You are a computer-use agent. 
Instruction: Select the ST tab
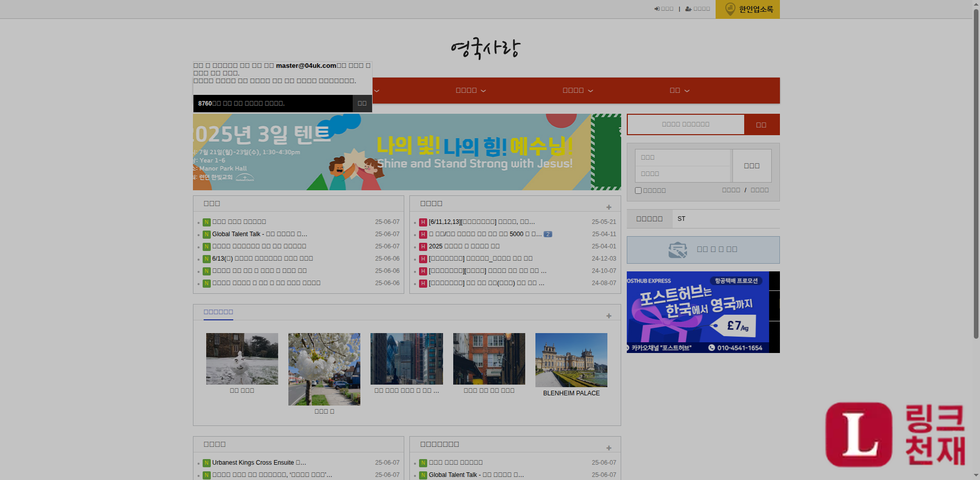[681, 219]
